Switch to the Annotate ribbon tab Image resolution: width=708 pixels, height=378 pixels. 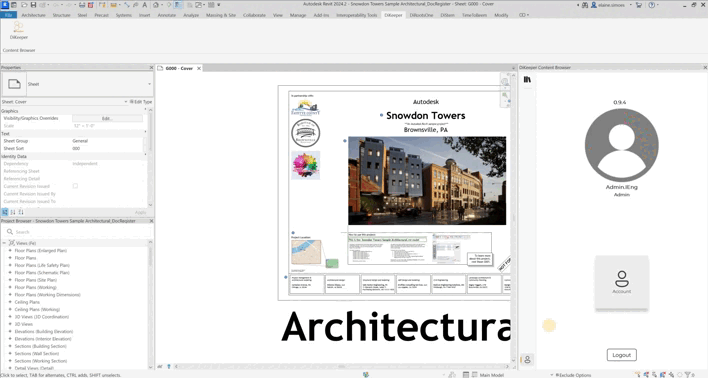pos(167,15)
